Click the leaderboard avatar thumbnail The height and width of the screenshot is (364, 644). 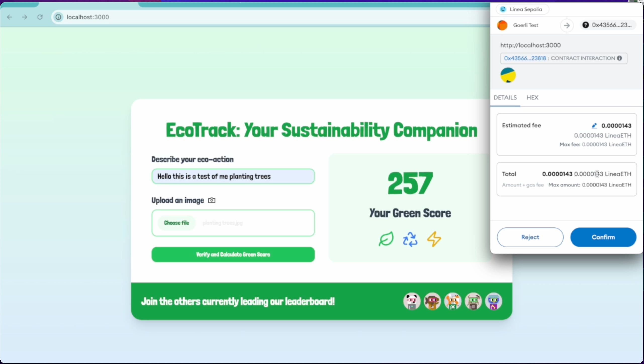point(412,301)
